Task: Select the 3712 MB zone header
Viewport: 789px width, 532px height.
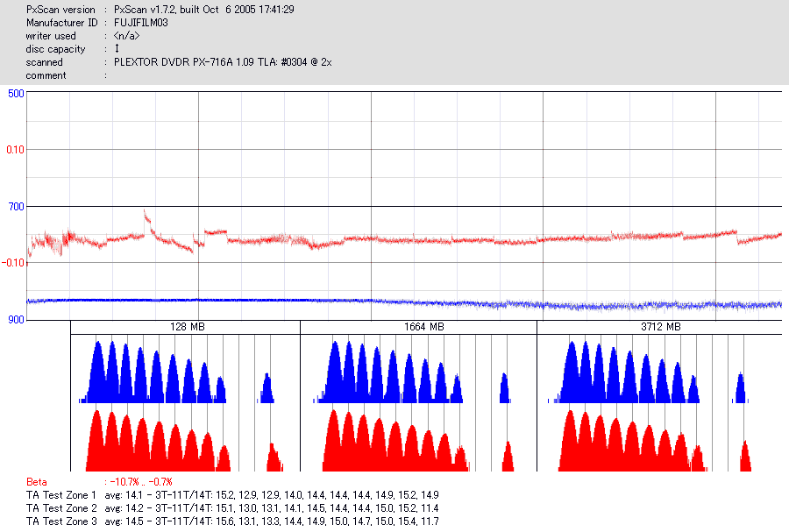Action: pyautogui.click(x=661, y=327)
